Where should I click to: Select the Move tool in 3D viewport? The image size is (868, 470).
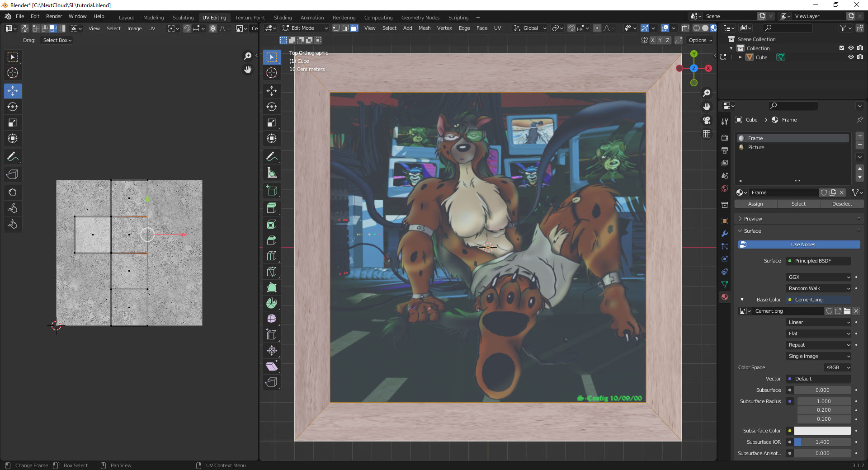[272, 91]
